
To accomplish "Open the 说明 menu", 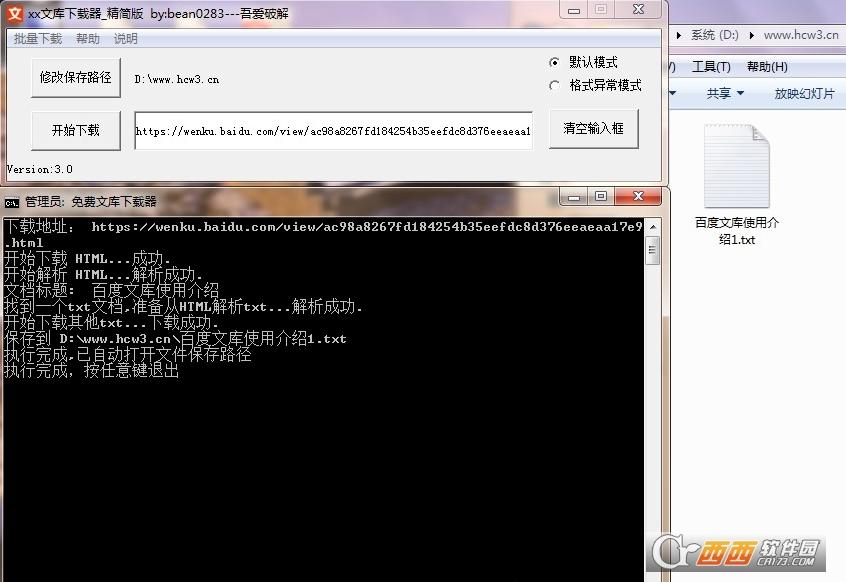I will click(x=126, y=39).
